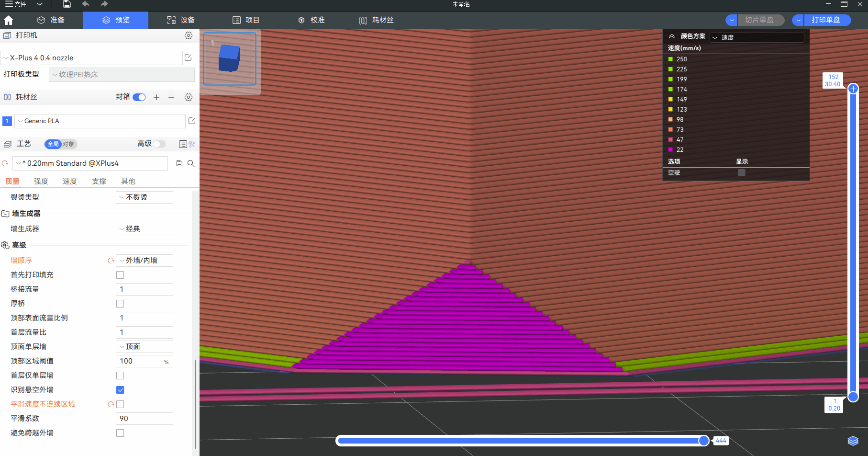Screen dimensions: 868x456
Task: Edit Generic PLA filament preset
Action: coord(192,121)
